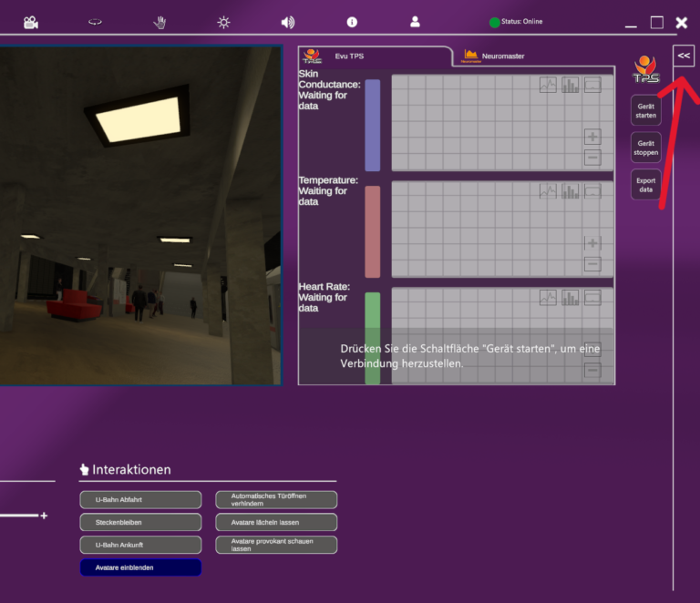Click the subway station 3D preview
Viewport: 700px width, 603px height.
(140, 215)
